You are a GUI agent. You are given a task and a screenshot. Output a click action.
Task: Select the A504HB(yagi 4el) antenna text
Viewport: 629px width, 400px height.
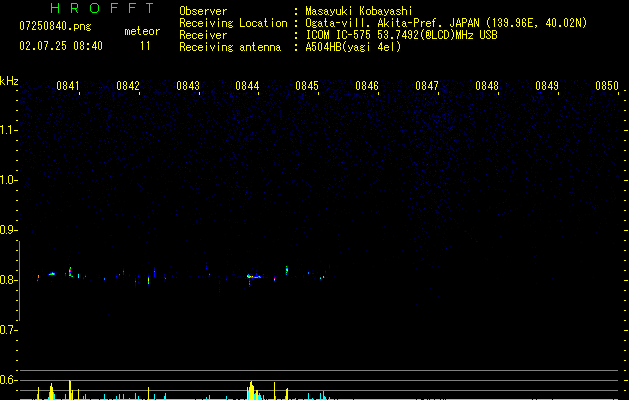(353, 47)
